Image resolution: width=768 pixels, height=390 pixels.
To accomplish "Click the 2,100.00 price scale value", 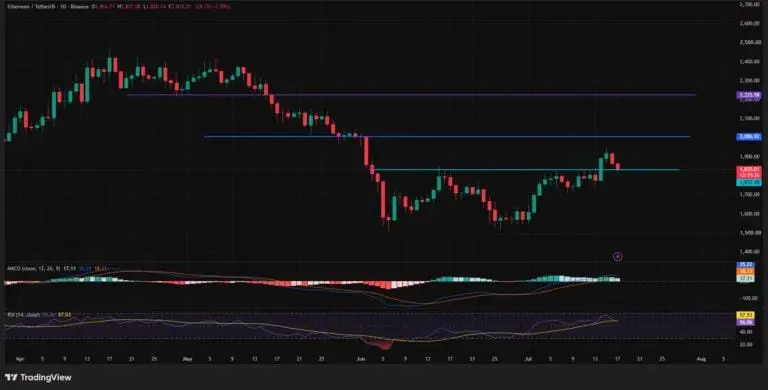I will [750, 119].
